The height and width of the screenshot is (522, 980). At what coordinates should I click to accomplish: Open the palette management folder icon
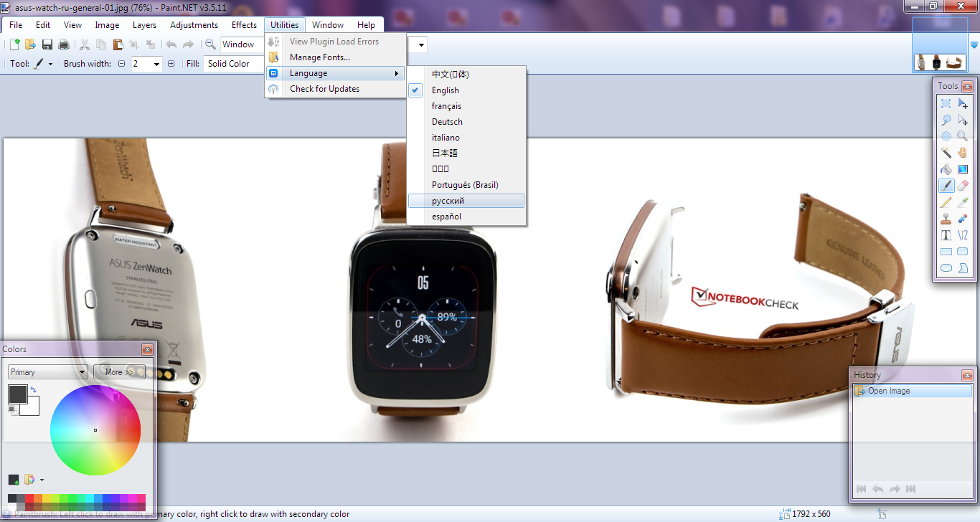coord(29,480)
